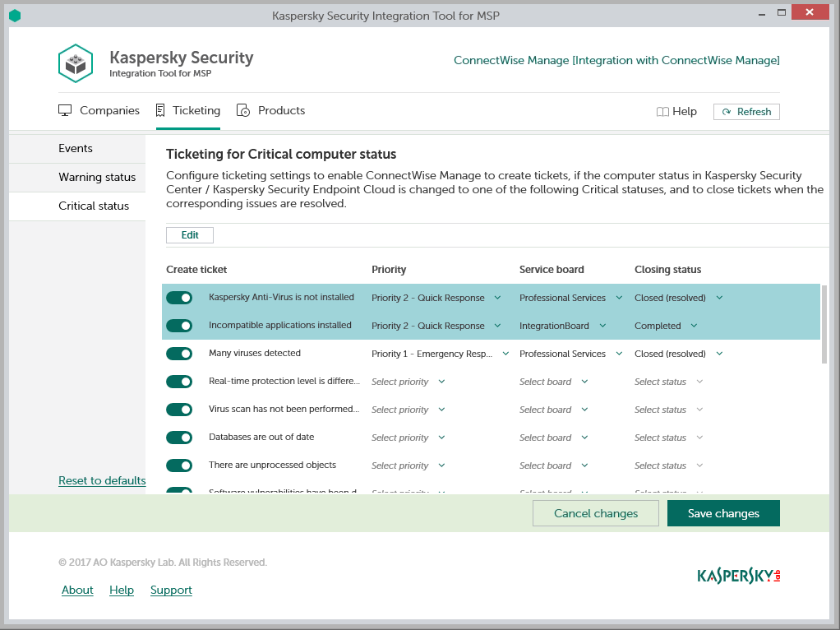
Task: Turn off Databases are out of date toggle
Action: tap(179, 438)
